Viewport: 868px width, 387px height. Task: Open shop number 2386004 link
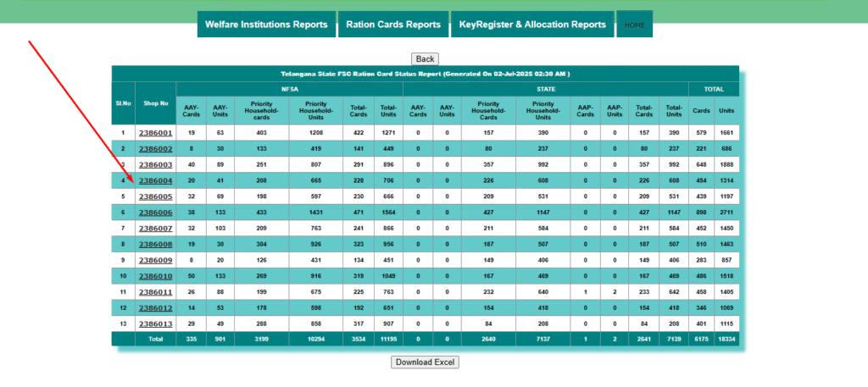pos(156,180)
